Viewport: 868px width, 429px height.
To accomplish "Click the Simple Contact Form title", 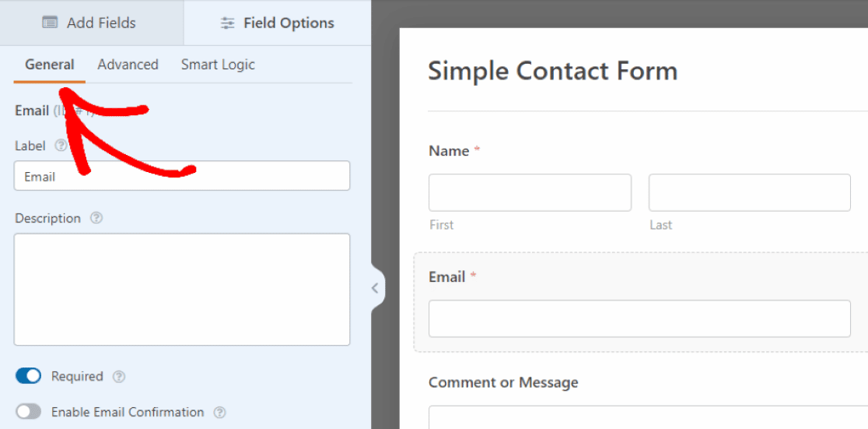I will [x=552, y=71].
